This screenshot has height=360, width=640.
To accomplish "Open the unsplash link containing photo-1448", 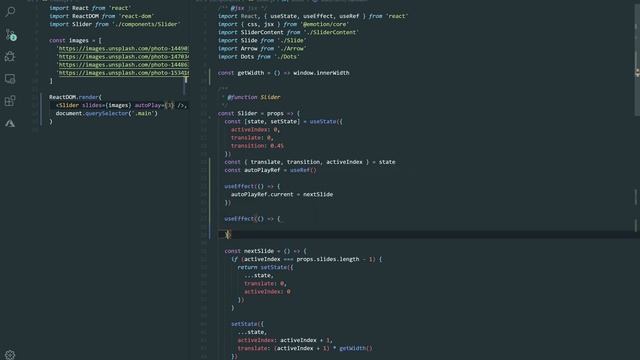I will (123, 65).
